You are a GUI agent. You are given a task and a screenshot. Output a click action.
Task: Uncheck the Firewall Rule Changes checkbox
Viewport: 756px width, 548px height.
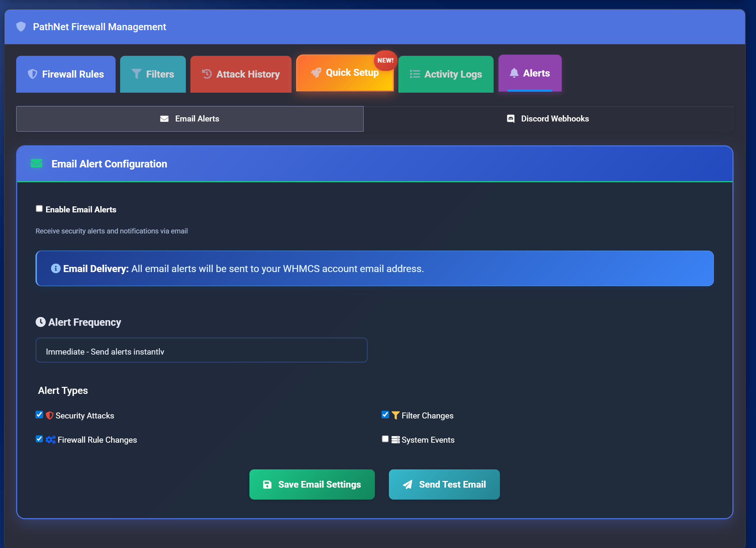pos(39,439)
